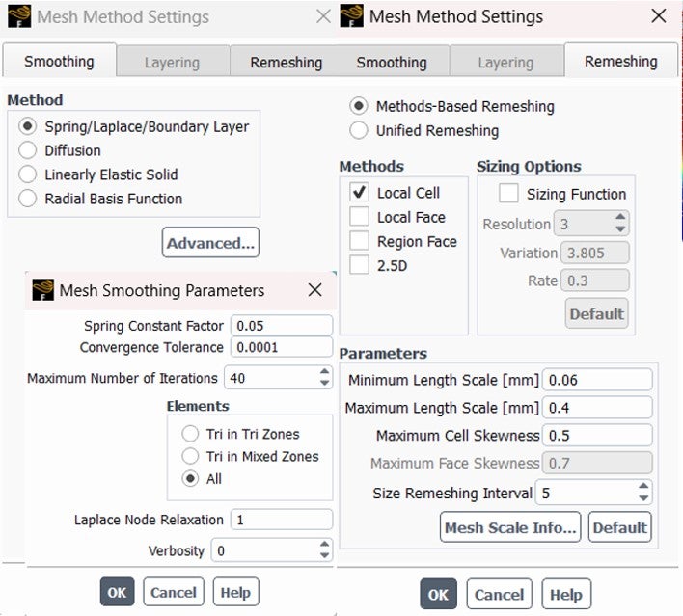Increase Maximum Number of Iterations with up arrow
Image resolution: width=683 pixels, height=616 pixels.
[x=324, y=372]
